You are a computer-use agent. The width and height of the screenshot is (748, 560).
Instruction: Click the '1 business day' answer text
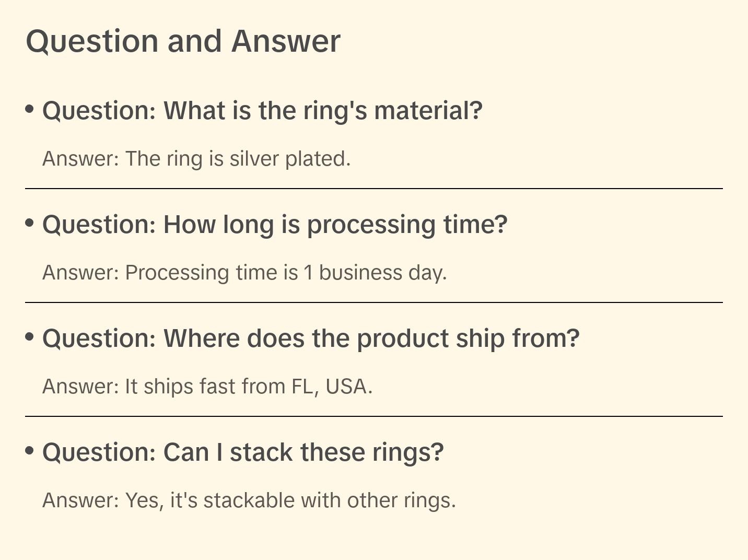pyautogui.click(x=375, y=273)
